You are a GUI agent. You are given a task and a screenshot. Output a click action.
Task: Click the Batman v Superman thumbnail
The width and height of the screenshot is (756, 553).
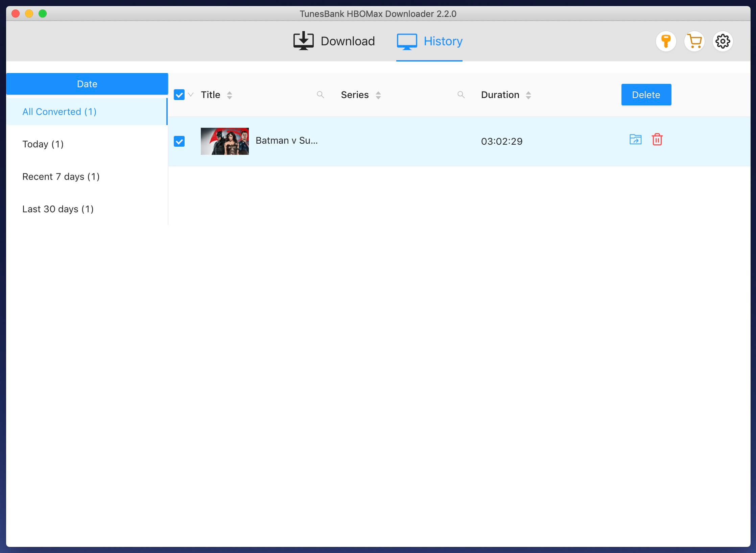225,141
